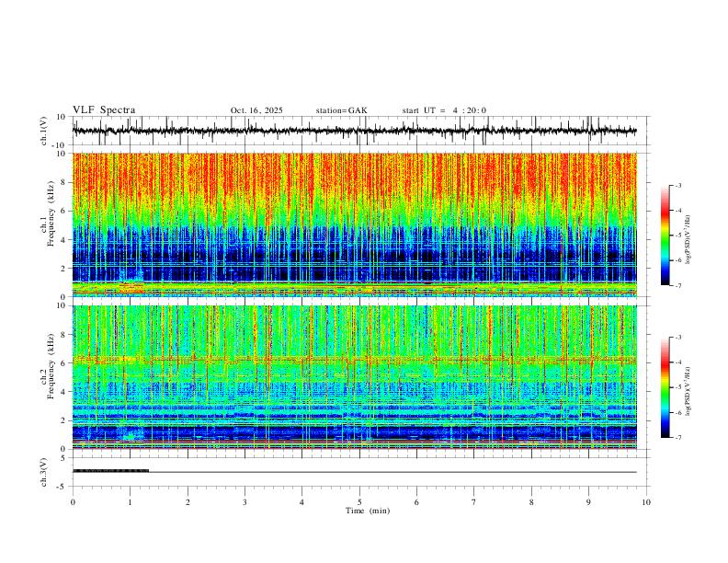Image resolution: width=728 pixels, height=563 pixels.
Task: Click the "station=GAK" label
Action: [341, 110]
